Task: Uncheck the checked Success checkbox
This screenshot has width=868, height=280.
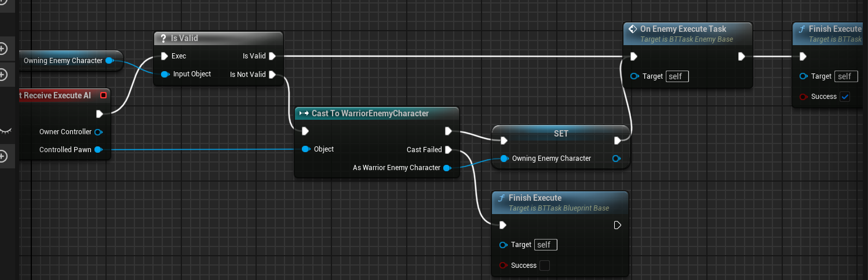Action: coord(845,97)
